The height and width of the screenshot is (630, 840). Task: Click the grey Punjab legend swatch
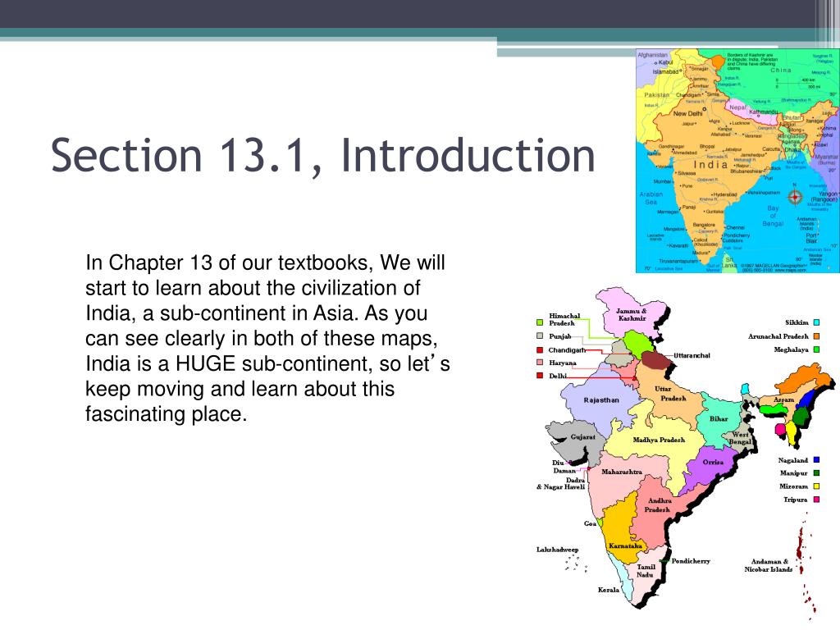(540, 336)
